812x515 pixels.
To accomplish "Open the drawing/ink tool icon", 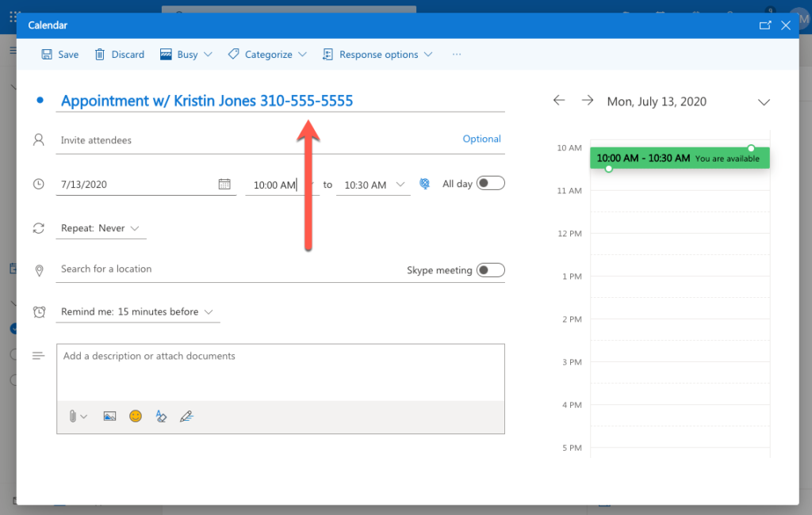I will coord(186,416).
